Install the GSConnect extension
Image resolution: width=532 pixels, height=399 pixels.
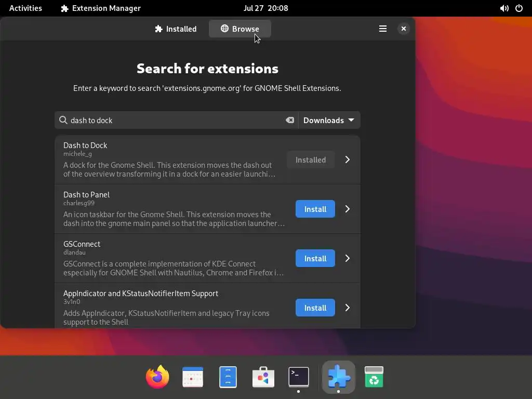click(315, 259)
